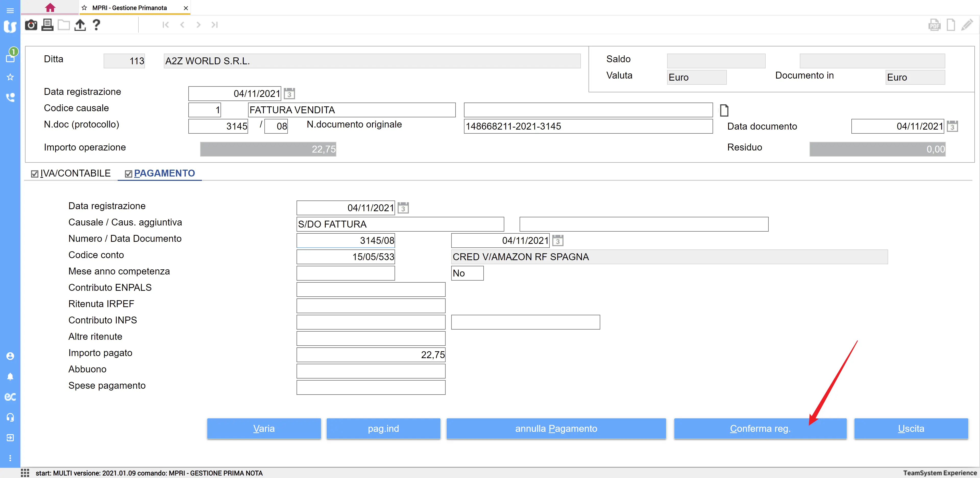Open calendar for payment Data registrazione
Viewport: 980px width, 478px height.
point(403,208)
